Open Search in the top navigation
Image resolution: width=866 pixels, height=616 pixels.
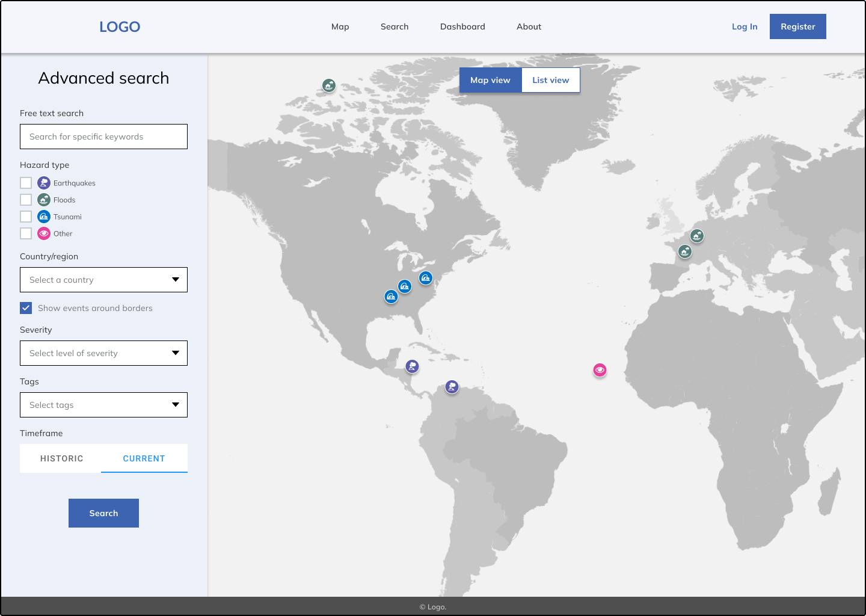tap(395, 26)
